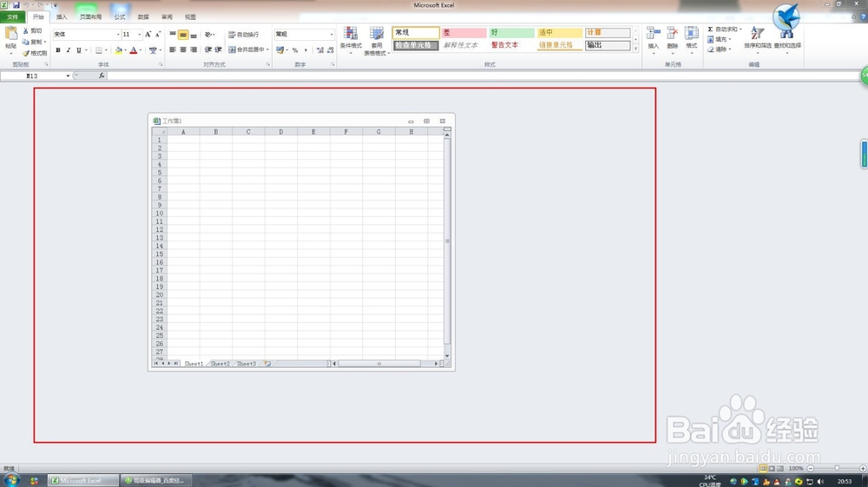Open Format as Table (套用表格格式)
This screenshot has width=868, height=487.
click(x=377, y=40)
